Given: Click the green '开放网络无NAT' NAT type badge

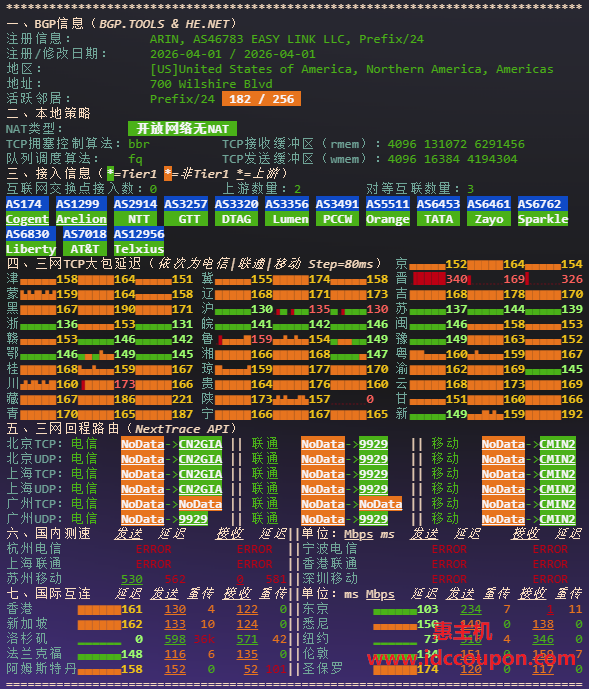Looking at the screenshot, I should click(182, 129).
